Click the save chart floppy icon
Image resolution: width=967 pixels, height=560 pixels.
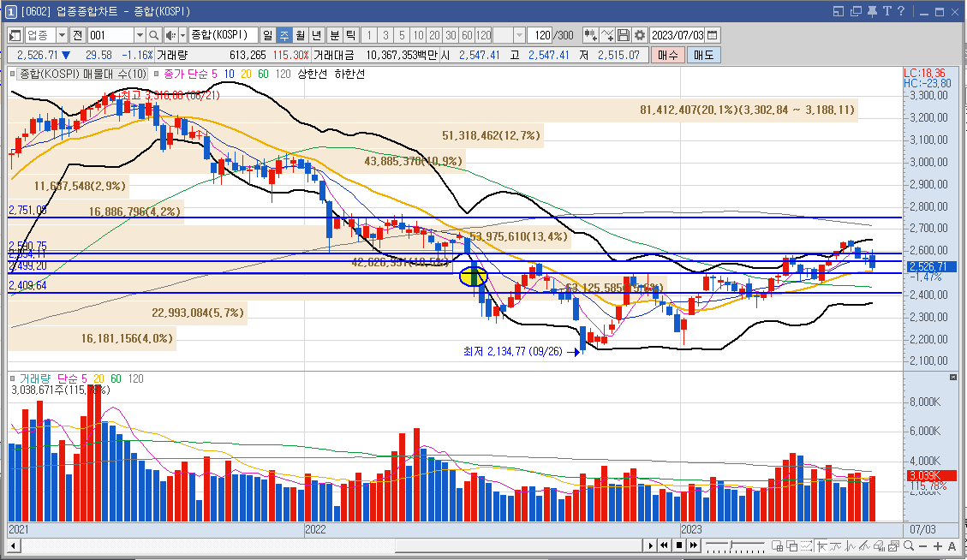(623, 35)
